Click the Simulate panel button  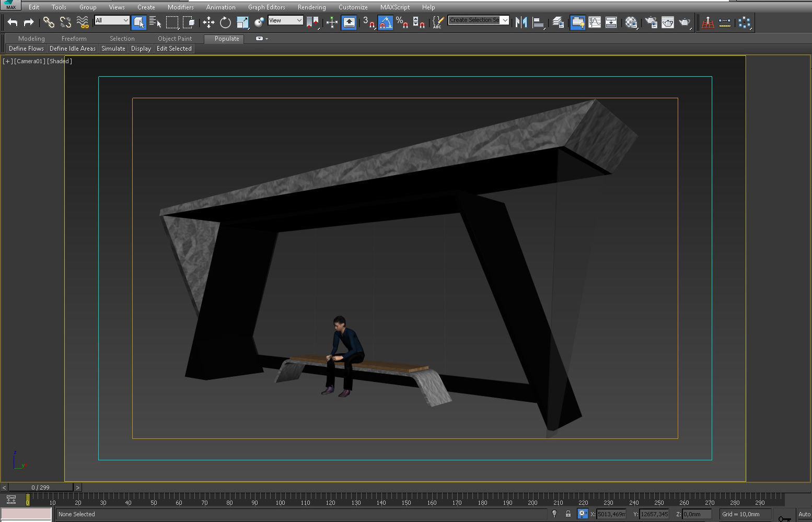tap(113, 49)
